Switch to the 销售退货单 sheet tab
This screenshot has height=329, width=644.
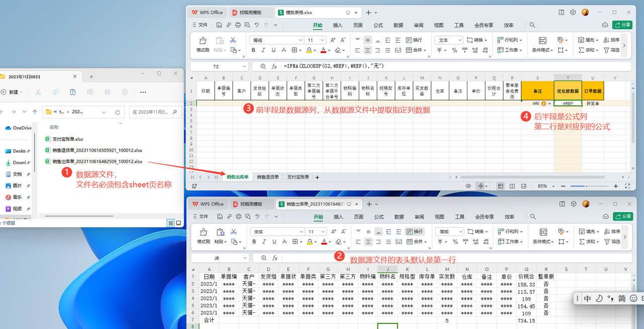pos(267,177)
